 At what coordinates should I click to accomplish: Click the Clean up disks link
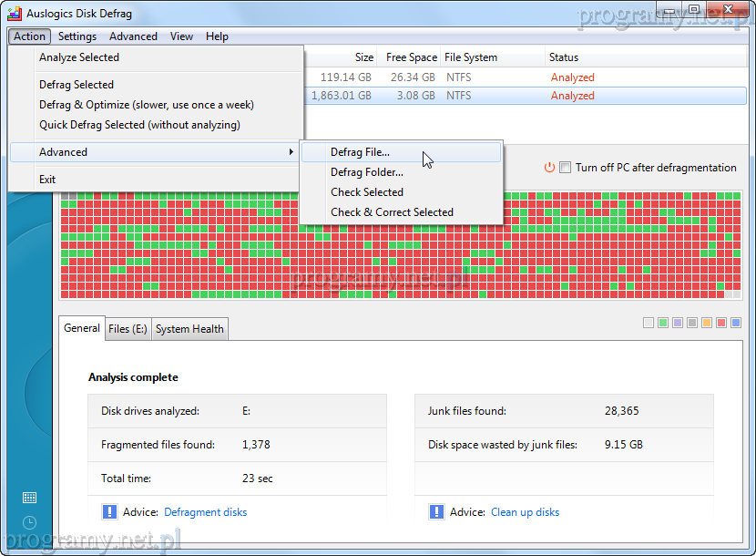coord(525,512)
